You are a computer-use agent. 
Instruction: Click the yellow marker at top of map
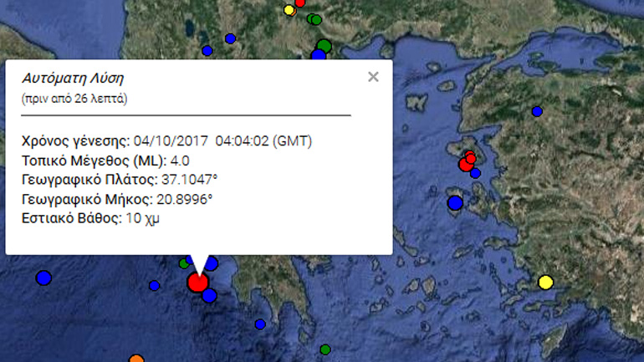289,10
